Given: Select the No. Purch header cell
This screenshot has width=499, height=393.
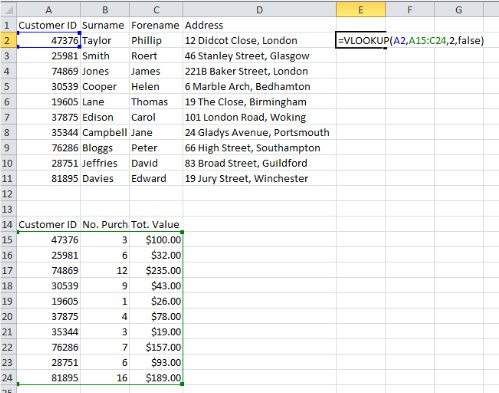Looking at the screenshot, I should click(105, 224).
